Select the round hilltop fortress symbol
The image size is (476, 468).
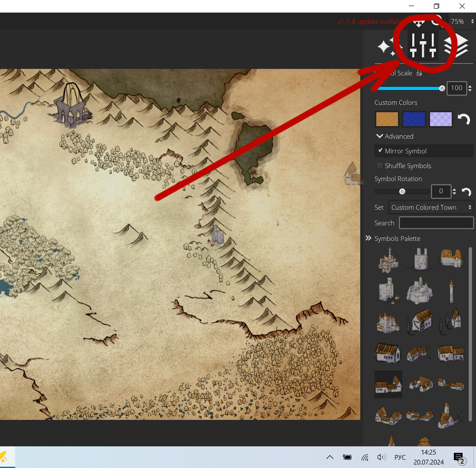[x=420, y=290]
